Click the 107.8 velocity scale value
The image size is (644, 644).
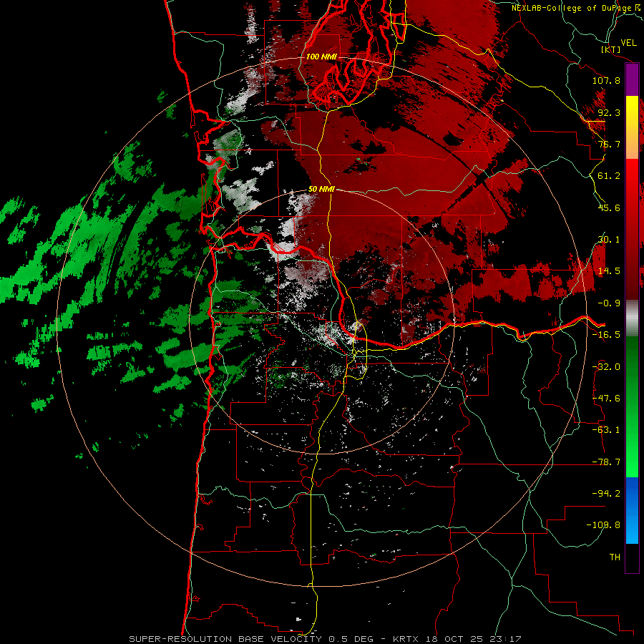coord(606,80)
